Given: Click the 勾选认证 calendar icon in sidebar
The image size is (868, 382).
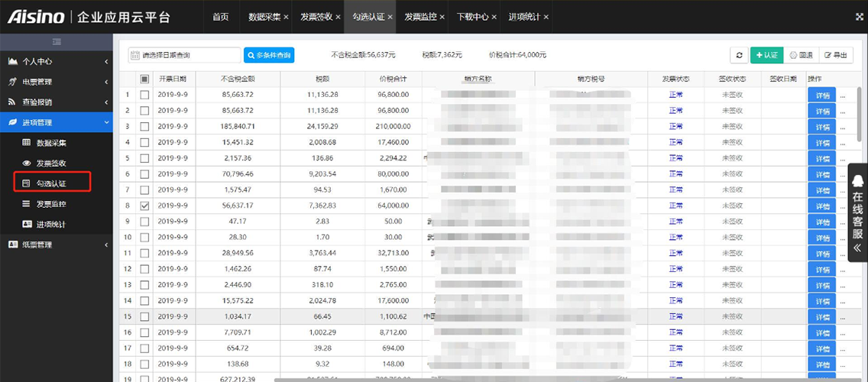Looking at the screenshot, I should tap(26, 183).
